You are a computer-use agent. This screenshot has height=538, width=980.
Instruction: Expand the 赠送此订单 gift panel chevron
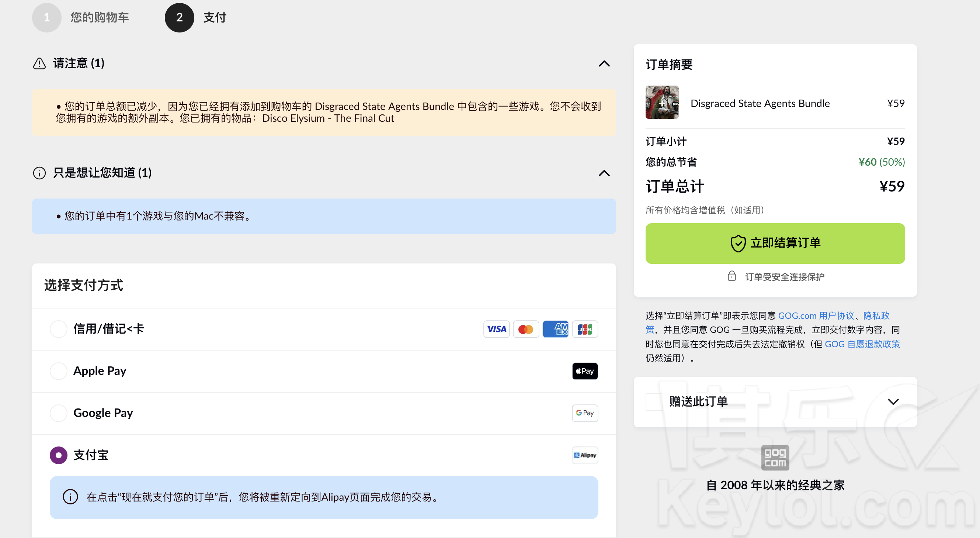pos(893,402)
